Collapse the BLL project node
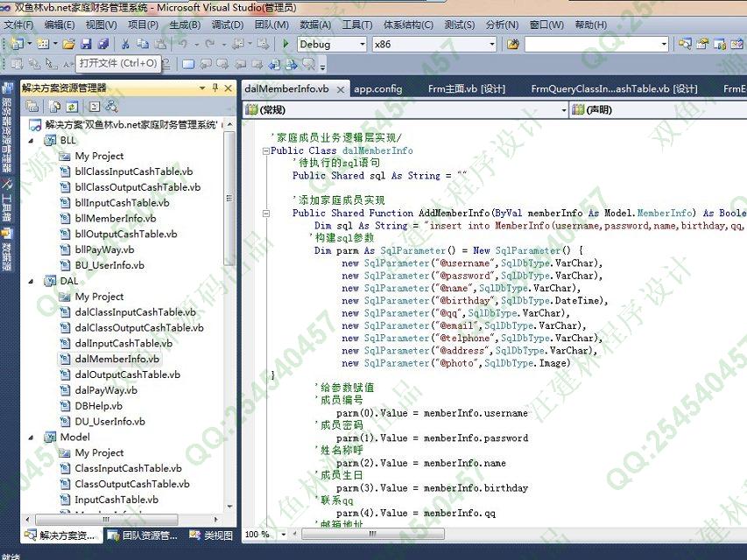Screen dimensions: 747x560 (x=32, y=141)
